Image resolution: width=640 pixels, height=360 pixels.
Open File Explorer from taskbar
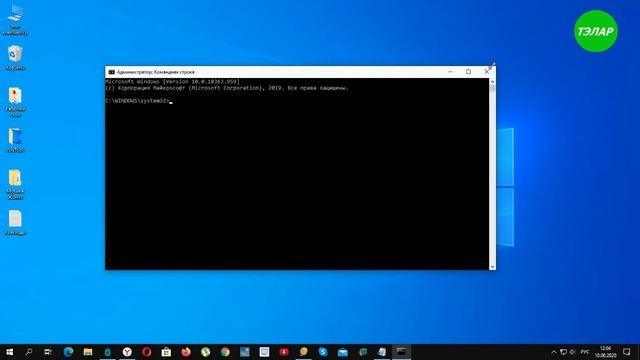88,352
